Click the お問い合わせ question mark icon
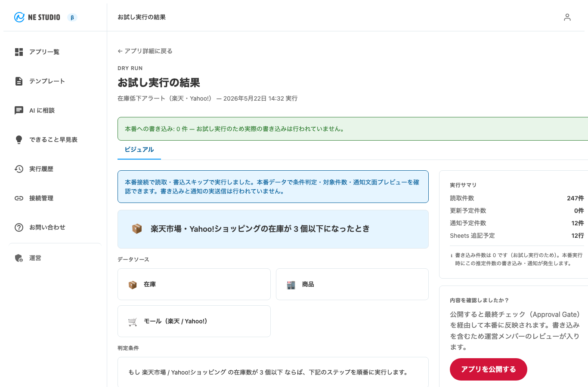 click(19, 227)
